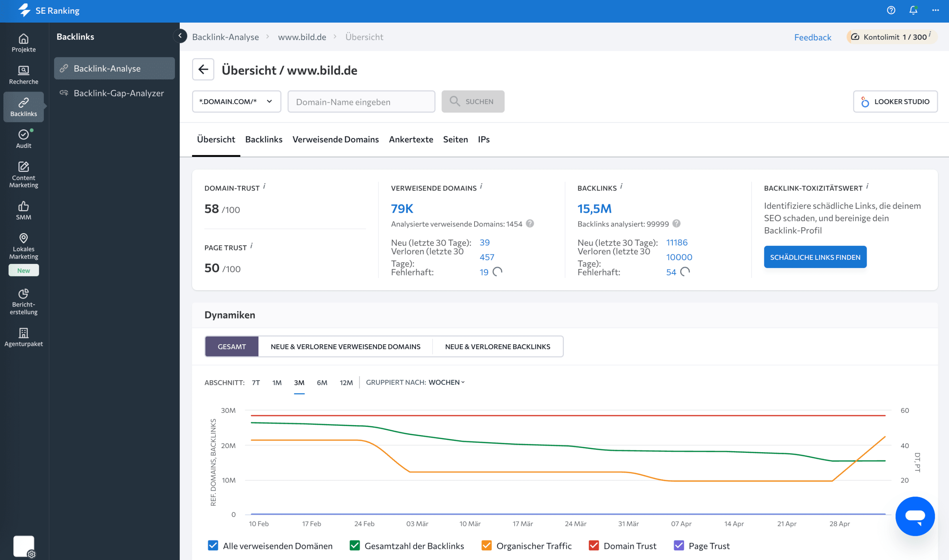The height and width of the screenshot is (560, 949).
Task: Open the help question mark icon
Action: [891, 11]
